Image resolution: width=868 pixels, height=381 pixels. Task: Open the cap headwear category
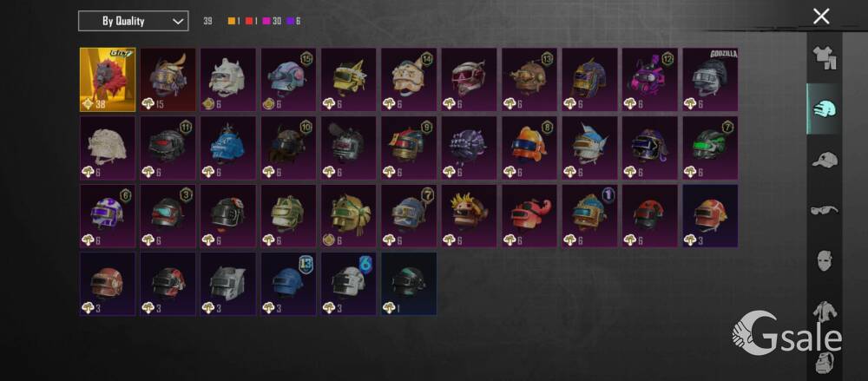click(x=825, y=160)
